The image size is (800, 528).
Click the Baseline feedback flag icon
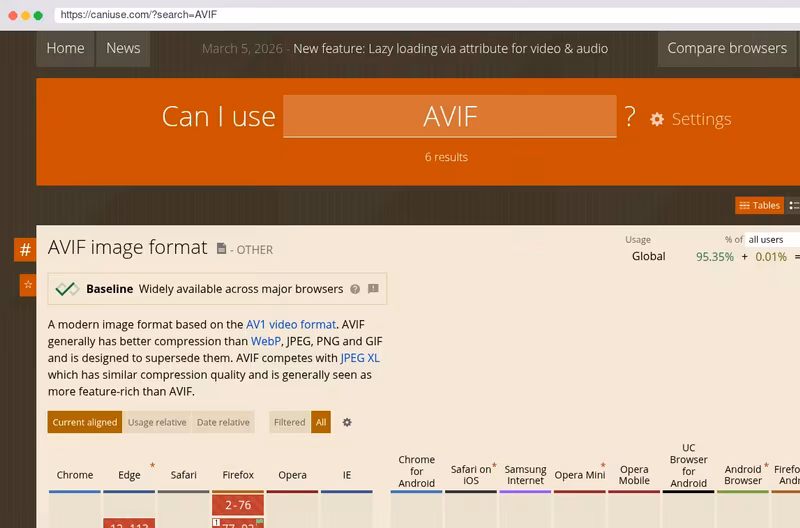point(373,289)
